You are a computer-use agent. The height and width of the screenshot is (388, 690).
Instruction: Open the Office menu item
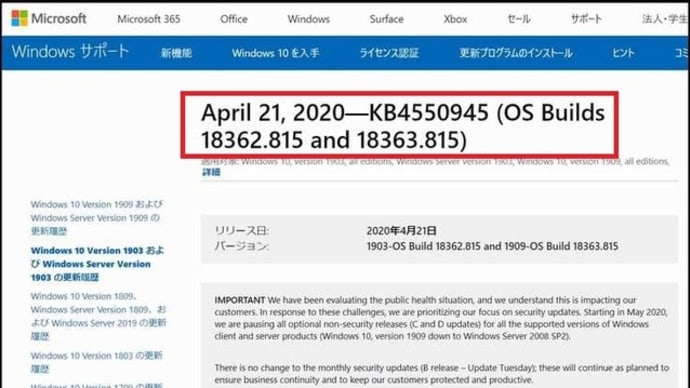tap(234, 19)
